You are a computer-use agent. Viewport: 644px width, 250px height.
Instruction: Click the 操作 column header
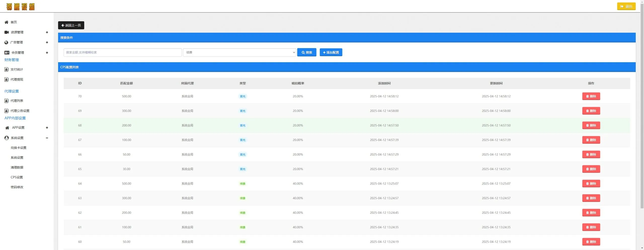click(x=591, y=83)
